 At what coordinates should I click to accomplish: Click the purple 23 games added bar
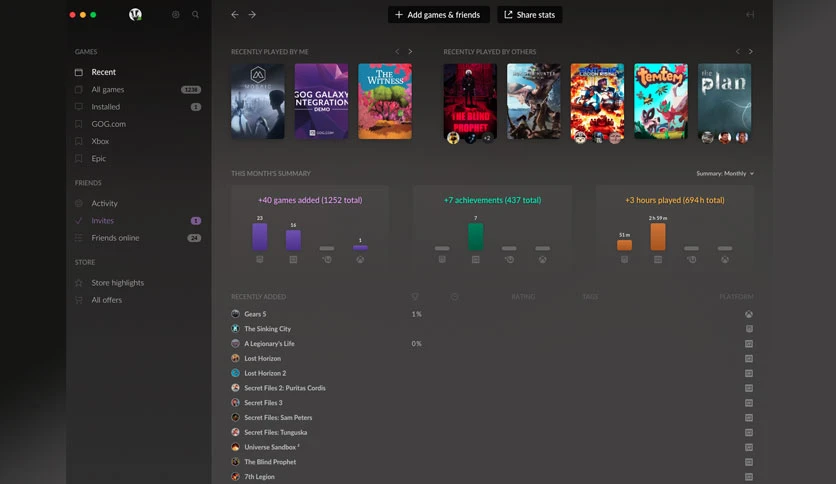260,237
